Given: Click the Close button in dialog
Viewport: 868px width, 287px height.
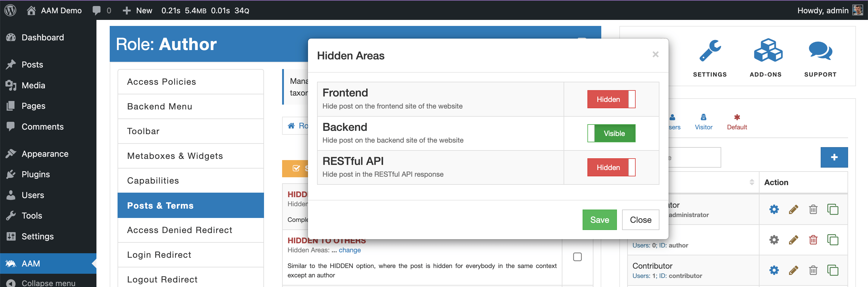Looking at the screenshot, I should [640, 220].
